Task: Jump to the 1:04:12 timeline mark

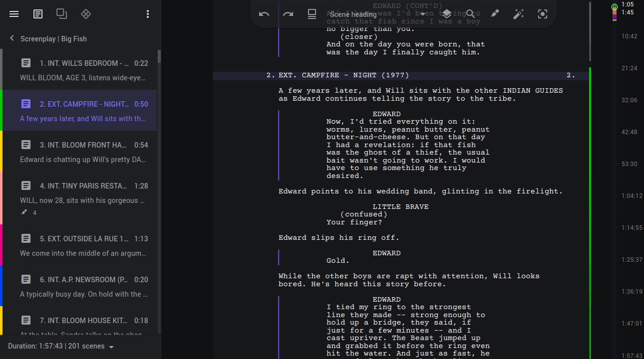Action: pos(632,196)
